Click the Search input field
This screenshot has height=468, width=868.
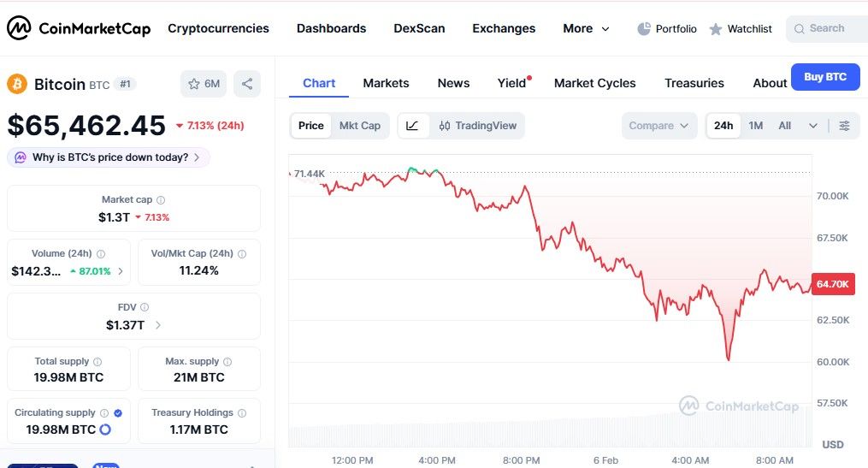826,28
